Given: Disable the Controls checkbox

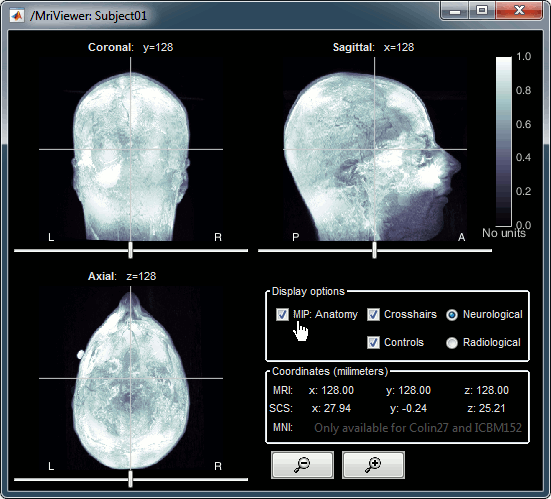Looking at the screenshot, I should pos(373,343).
